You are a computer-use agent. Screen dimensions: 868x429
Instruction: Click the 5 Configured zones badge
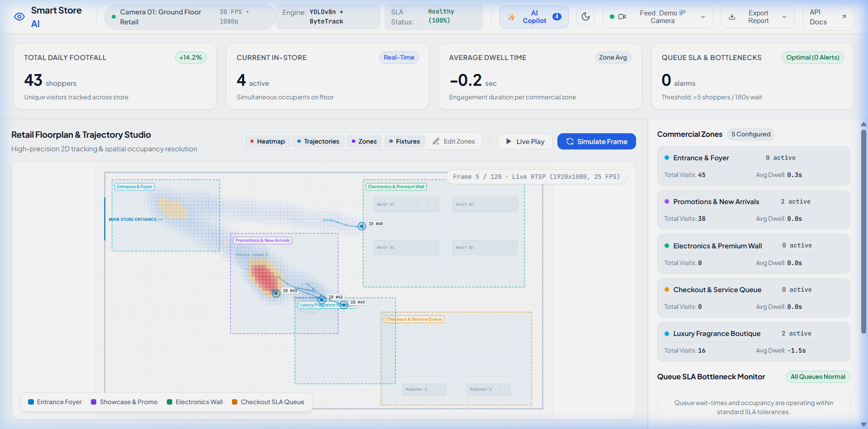tap(750, 134)
